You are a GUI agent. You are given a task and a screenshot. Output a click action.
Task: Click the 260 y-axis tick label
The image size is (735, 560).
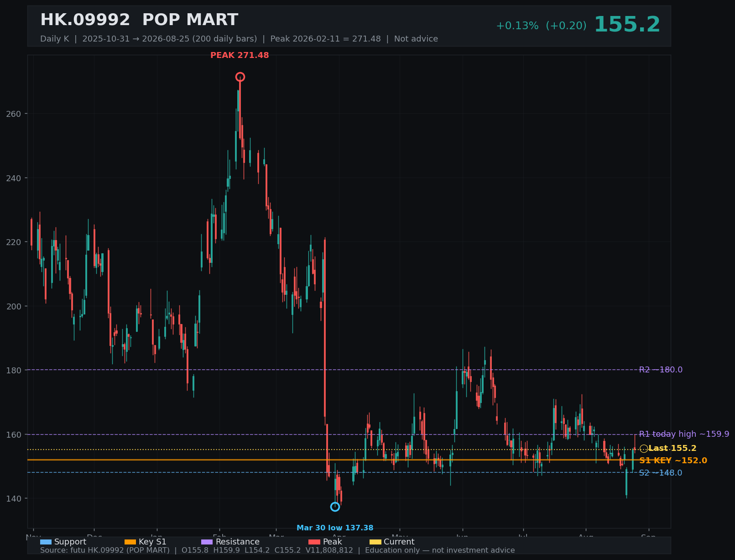pos(14,114)
